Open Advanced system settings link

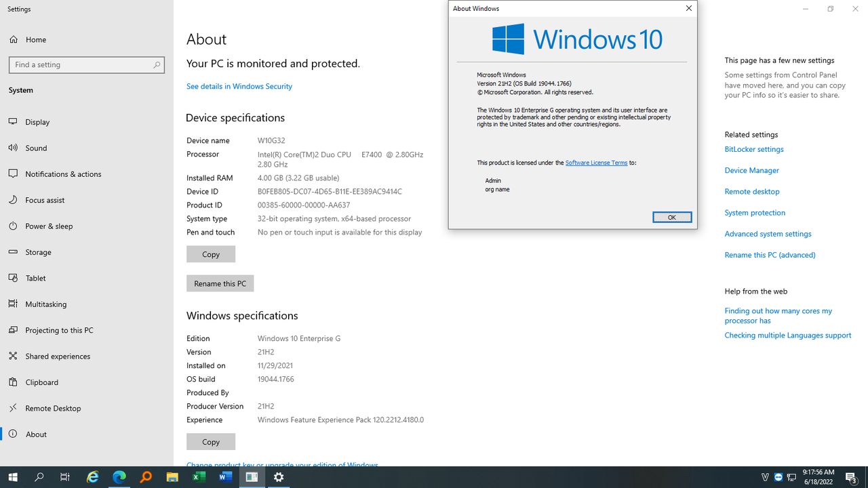point(768,234)
